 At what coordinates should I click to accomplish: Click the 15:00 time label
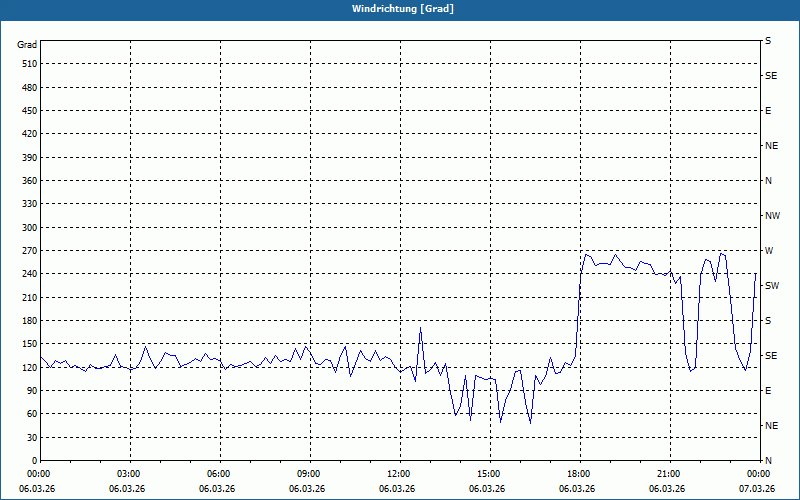[x=491, y=474]
